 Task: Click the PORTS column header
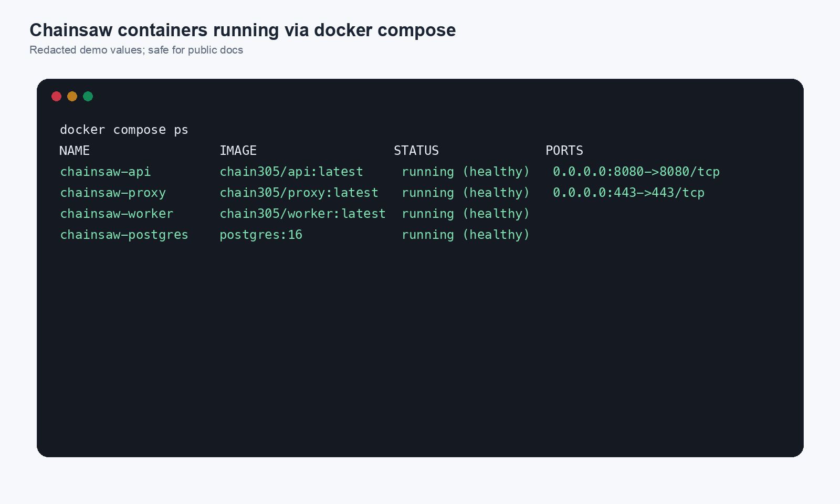pos(564,151)
